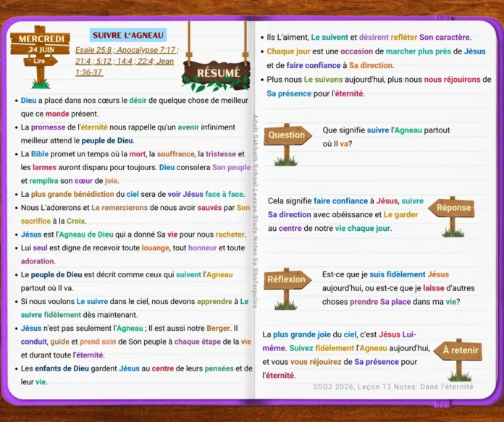
Task: Click the MERCREDI wooden signpost
Action: click(x=40, y=56)
